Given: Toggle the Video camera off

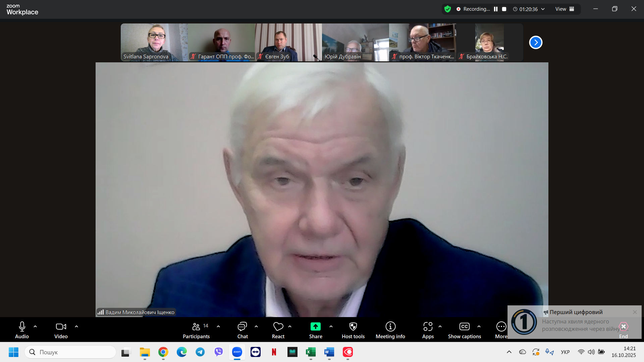Looking at the screenshot, I should 61,326.
